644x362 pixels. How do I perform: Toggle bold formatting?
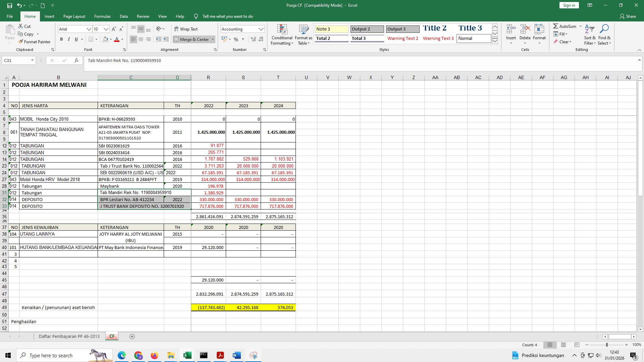click(x=61, y=39)
